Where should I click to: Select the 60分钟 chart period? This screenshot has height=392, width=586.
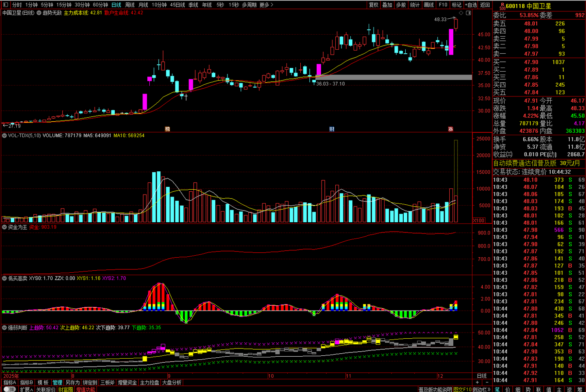pos(101,5)
